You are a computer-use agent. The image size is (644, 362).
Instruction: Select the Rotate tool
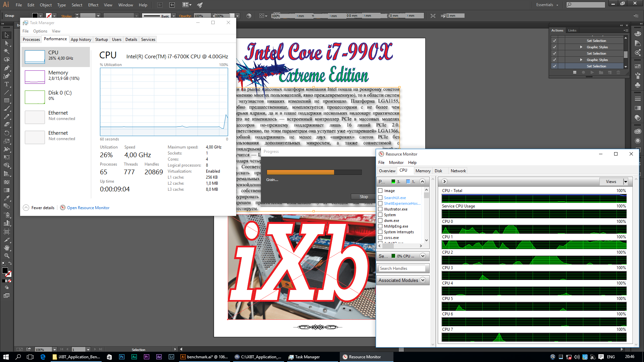(x=6, y=133)
